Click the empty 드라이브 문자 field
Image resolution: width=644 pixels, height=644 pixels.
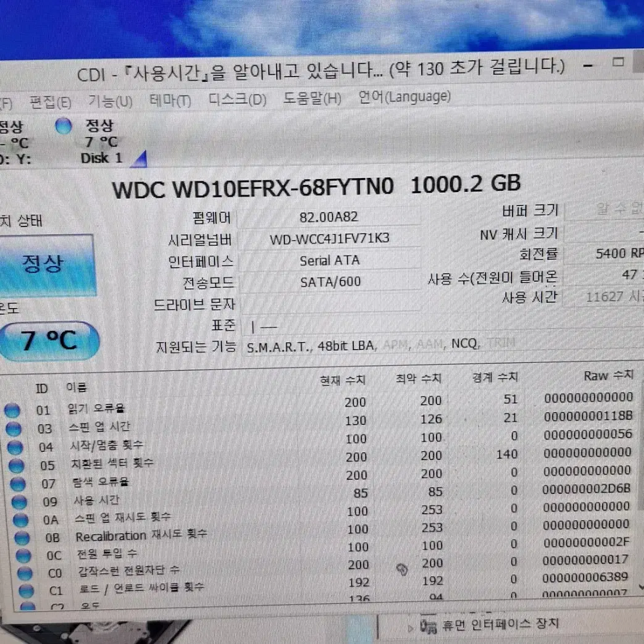click(331, 303)
